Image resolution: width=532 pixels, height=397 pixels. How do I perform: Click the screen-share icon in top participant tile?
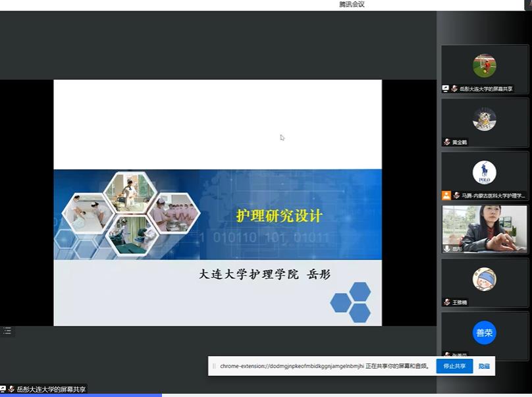446,88
